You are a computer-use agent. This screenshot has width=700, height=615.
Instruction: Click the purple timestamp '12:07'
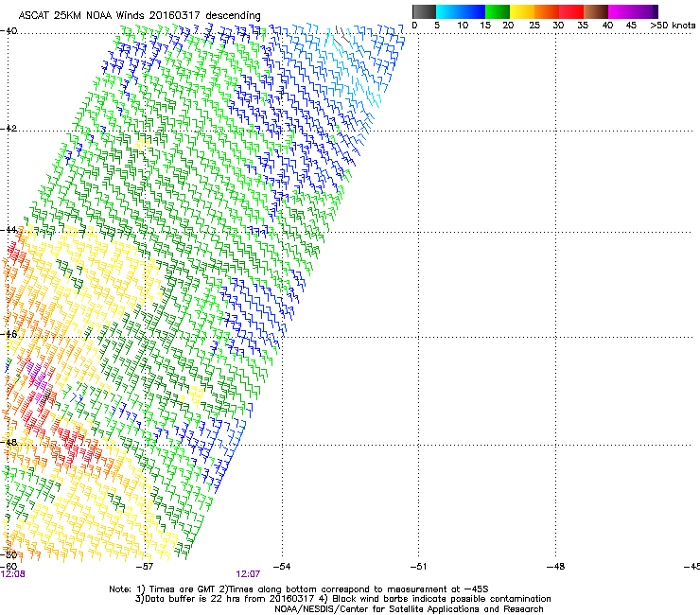[x=248, y=574]
